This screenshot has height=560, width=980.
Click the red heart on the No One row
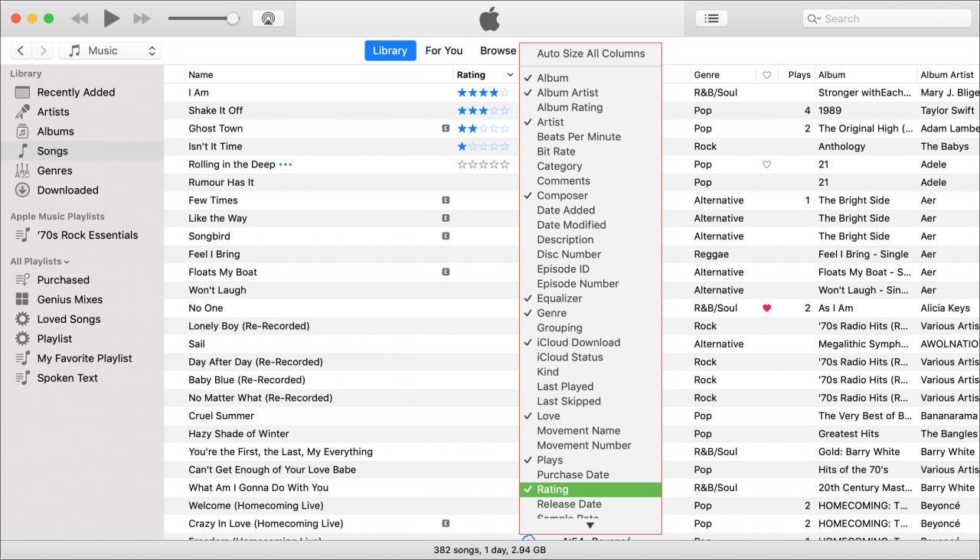(x=766, y=308)
